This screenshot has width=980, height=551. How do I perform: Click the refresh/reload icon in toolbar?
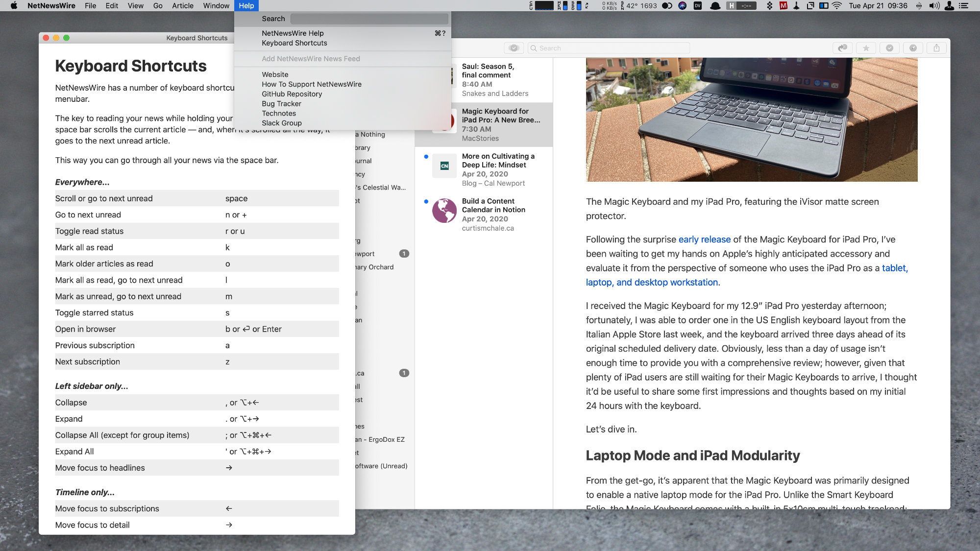(841, 48)
